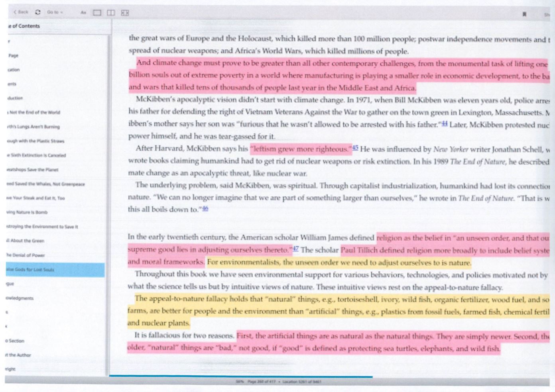The height and width of the screenshot is (392, 555).
Task: Select "False Gods for Lost Souls" chapter
Action: point(55,270)
